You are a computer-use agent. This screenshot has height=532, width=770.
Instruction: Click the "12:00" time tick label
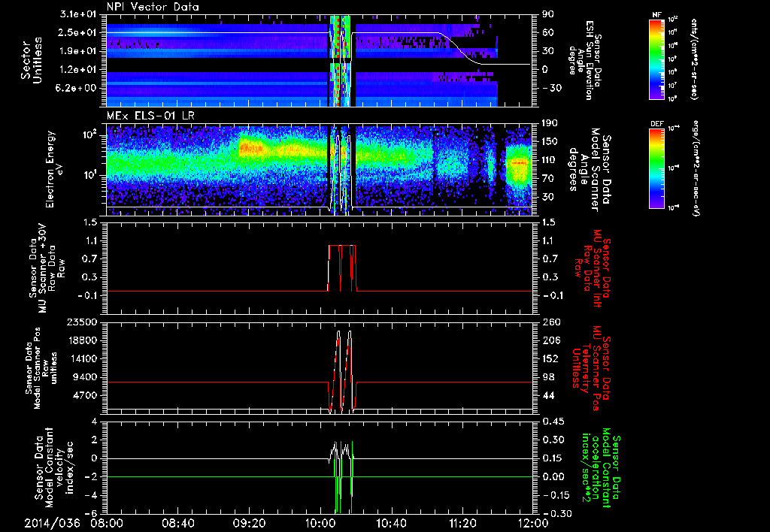coord(532,523)
